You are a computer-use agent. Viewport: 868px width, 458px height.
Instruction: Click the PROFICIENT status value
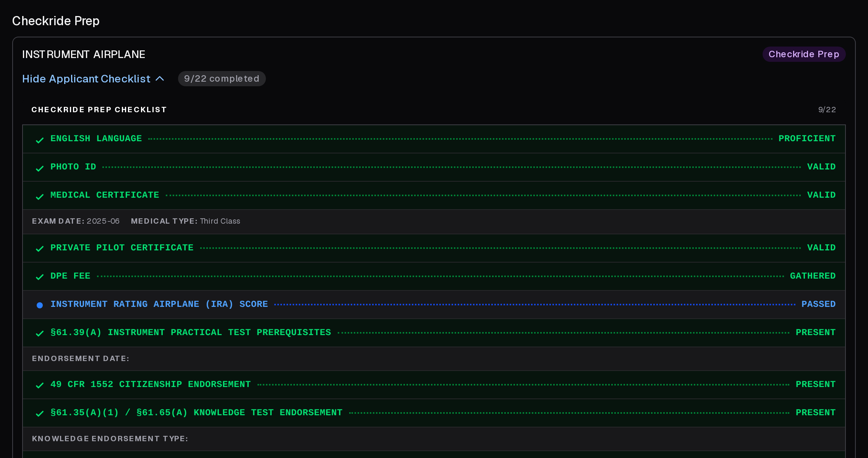[x=807, y=139]
